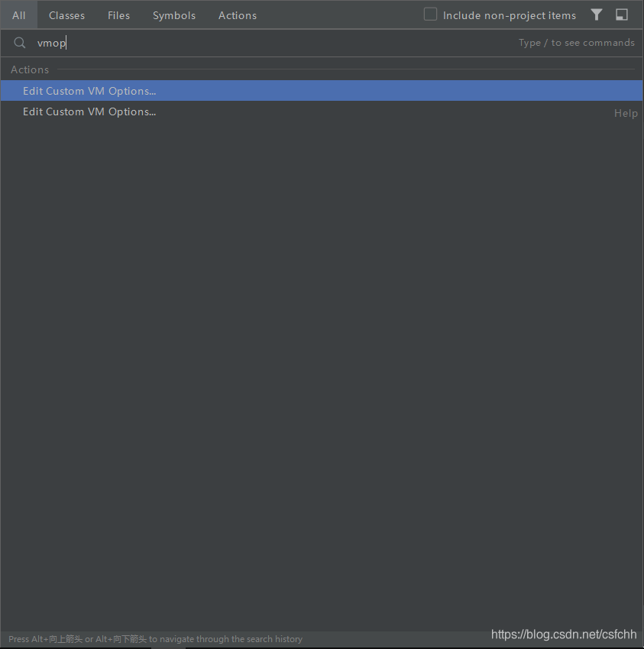
Task: Click the search magnifier icon
Action: (19, 43)
